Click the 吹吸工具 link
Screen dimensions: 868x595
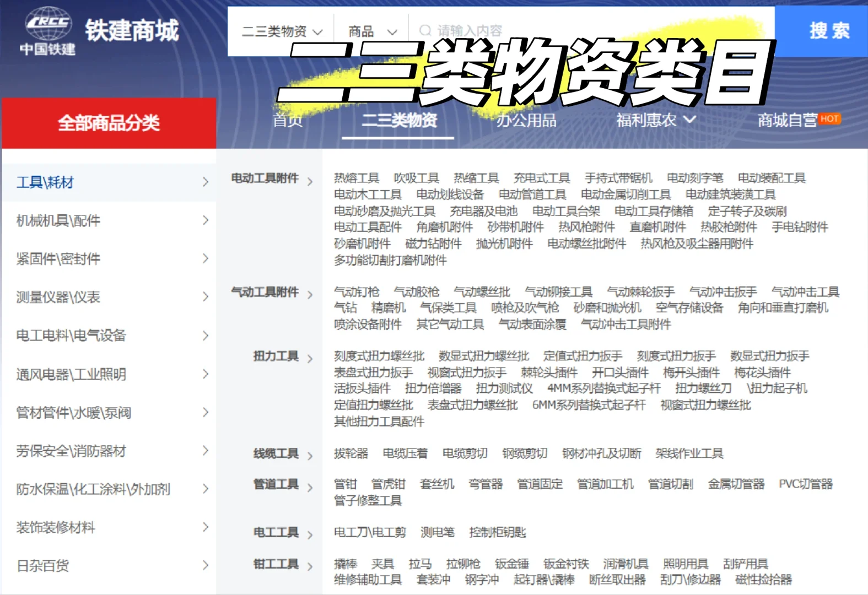pos(417,178)
